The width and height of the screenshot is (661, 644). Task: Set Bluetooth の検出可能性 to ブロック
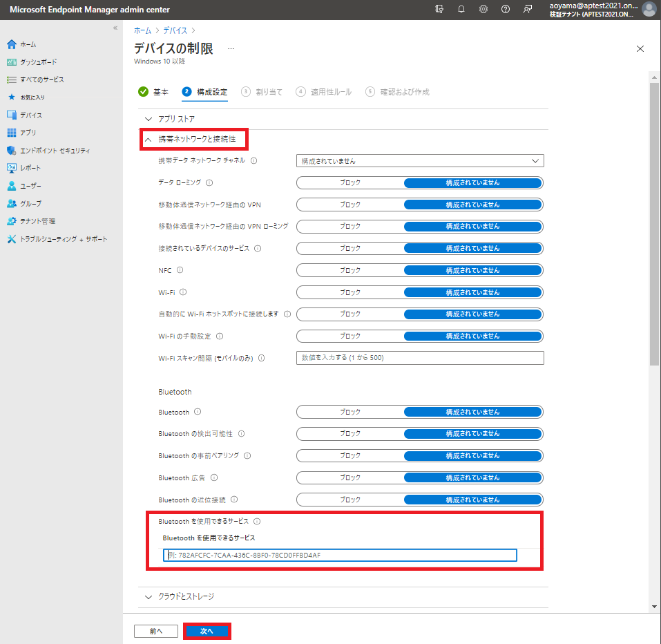[x=350, y=433]
